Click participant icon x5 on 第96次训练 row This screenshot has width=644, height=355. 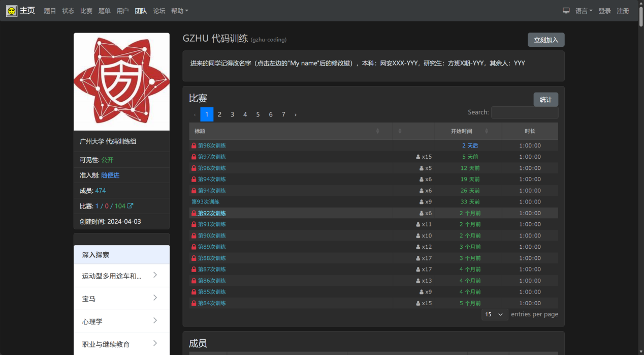[x=422, y=168]
